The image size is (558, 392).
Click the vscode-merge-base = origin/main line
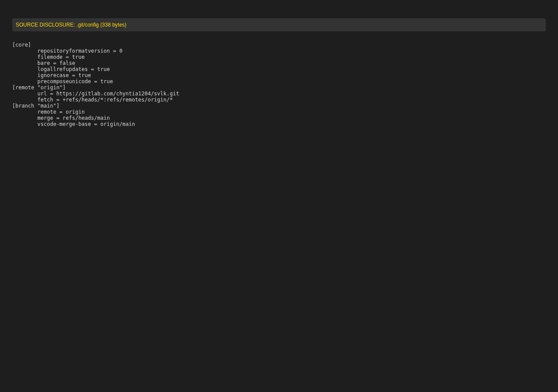click(x=86, y=124)
